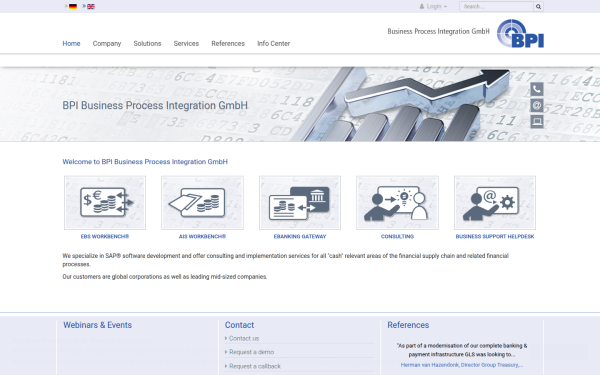
Task: Click the BPI logo
Action: pyautogui.click(x=520, y=34)
